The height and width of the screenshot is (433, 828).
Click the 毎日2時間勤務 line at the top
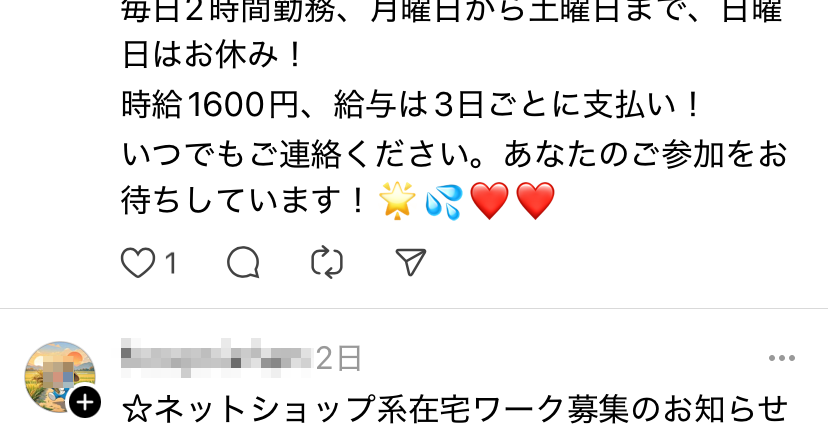tap(451, 11)
